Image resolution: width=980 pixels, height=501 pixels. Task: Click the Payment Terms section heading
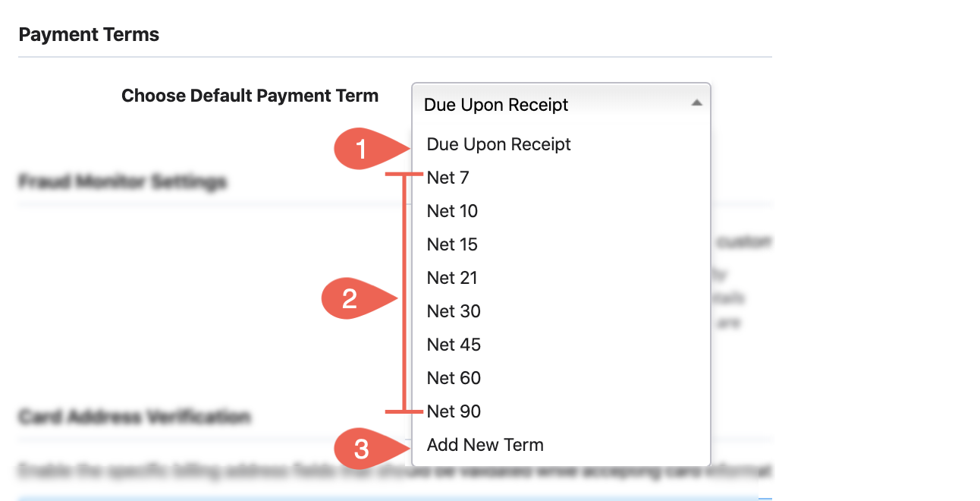(89, 35)
